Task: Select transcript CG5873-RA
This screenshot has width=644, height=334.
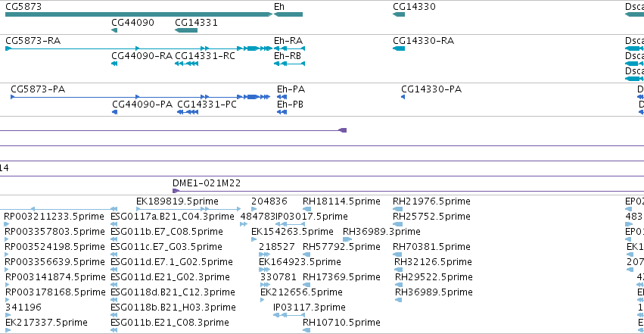Action: coord(33,41)
